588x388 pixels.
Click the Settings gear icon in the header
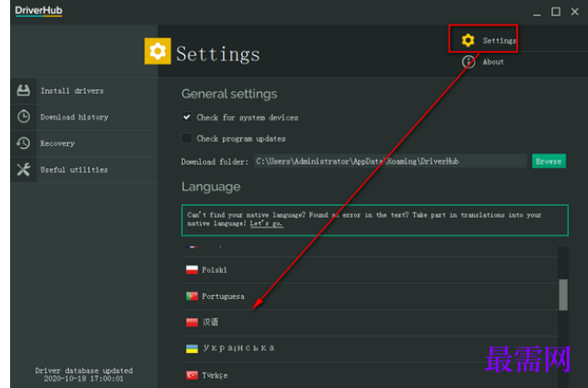click(x=468, y=40)
